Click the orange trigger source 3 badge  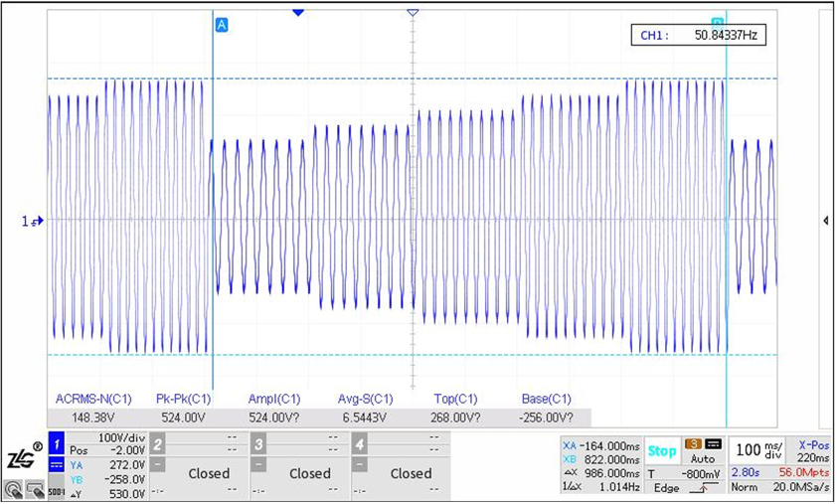tap(694, 443)
